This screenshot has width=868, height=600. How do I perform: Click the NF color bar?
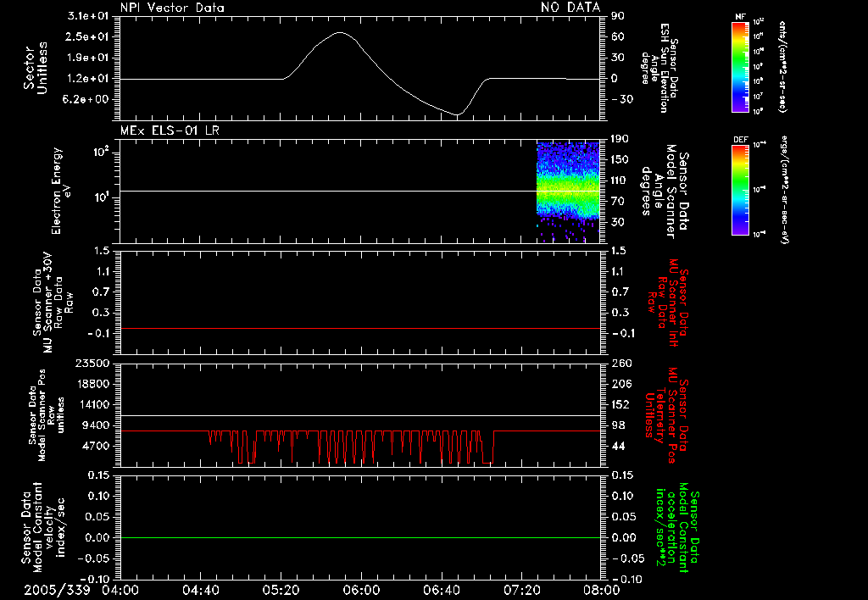tap(740, 66)
